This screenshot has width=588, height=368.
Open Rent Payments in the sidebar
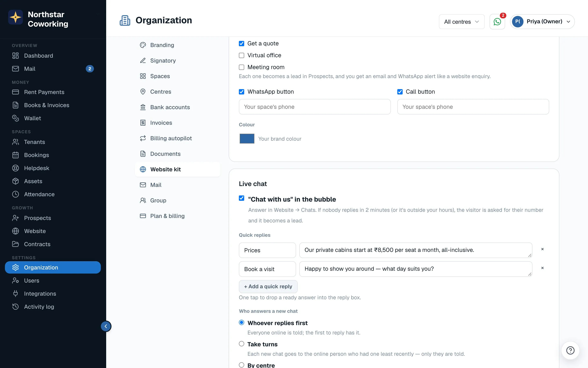53,92
